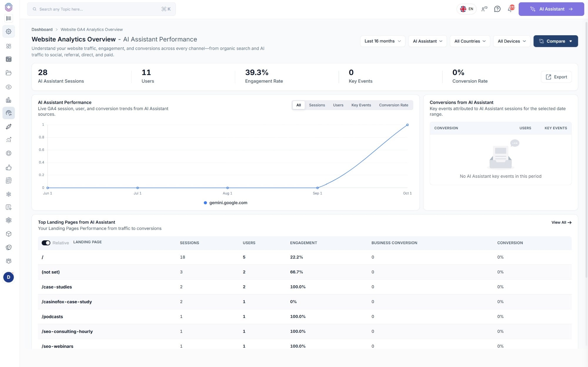
Task: Click the help question mark icon
Action: [497, 9]
